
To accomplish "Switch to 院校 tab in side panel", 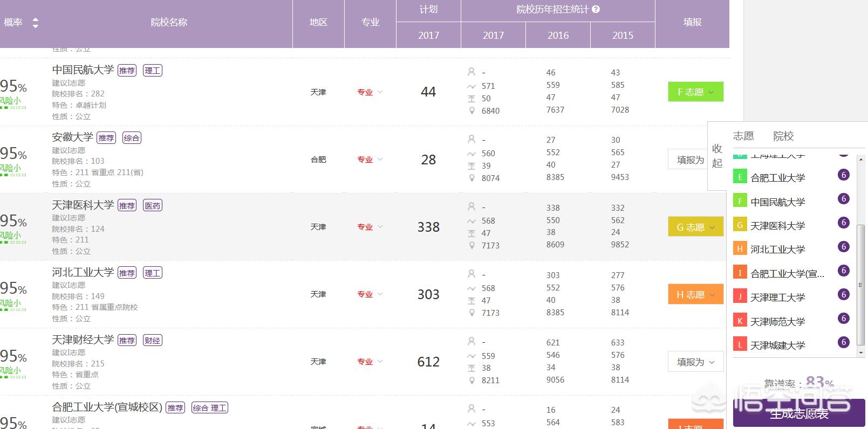I will click(x=783, y=136).
